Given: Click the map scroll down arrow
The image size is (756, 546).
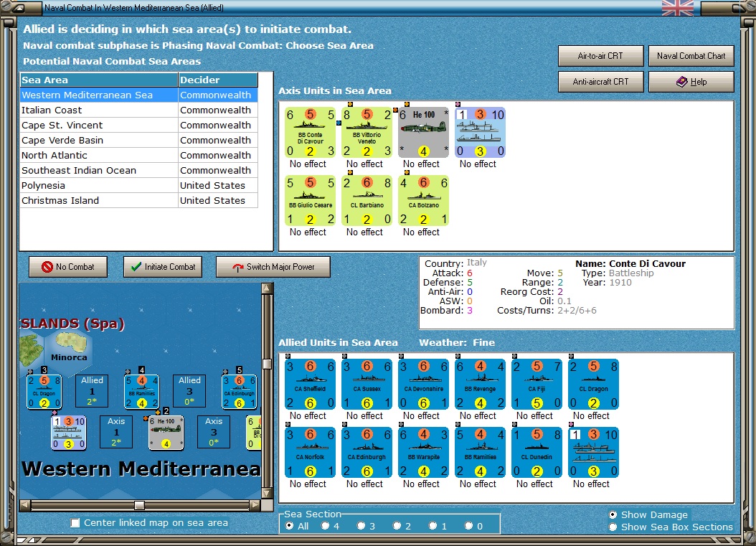Looking at the screenshot, I should coord(267,494).
